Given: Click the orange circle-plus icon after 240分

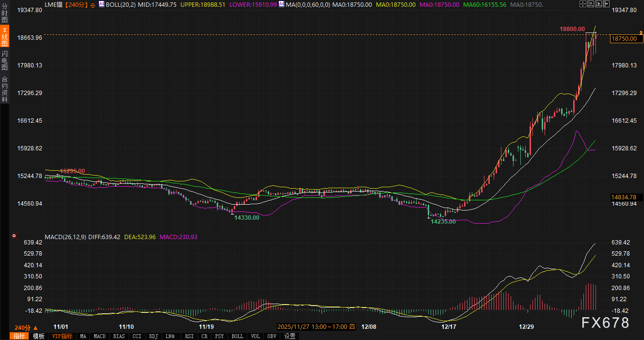Looking at the screenshot, I should (93, 4).
